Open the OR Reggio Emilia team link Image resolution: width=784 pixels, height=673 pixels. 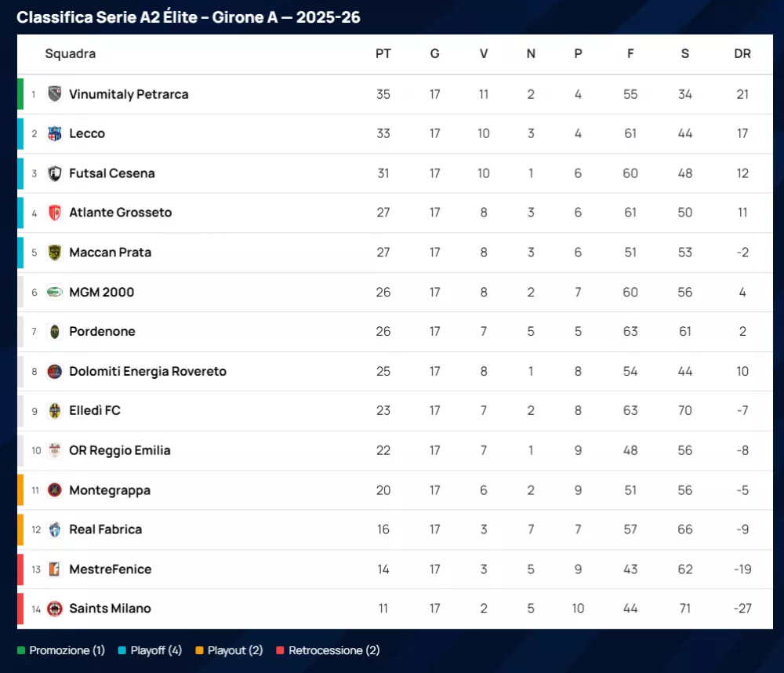pyautogui.click(x=119, y=450)
